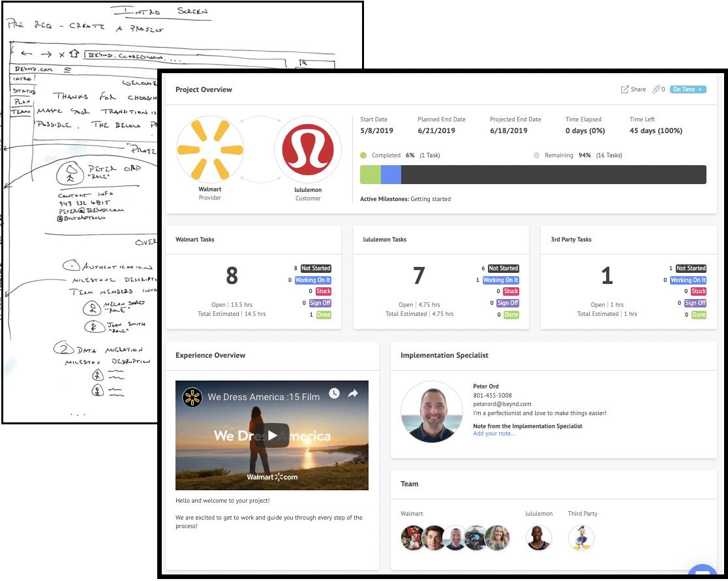Screen dimensions: 728x581
Task: Click Done badge in Walmart Tasks
Action: coord(324,315)
